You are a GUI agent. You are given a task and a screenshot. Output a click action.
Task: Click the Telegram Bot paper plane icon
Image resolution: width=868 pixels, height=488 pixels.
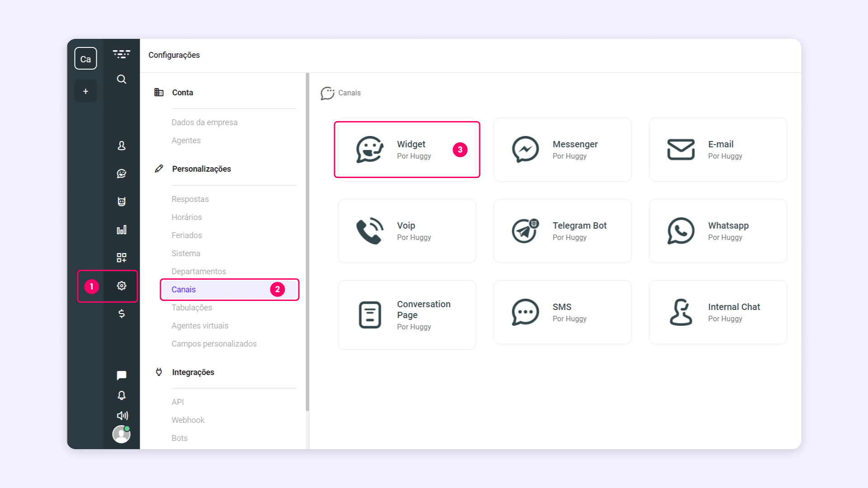(x=525, y=231)
